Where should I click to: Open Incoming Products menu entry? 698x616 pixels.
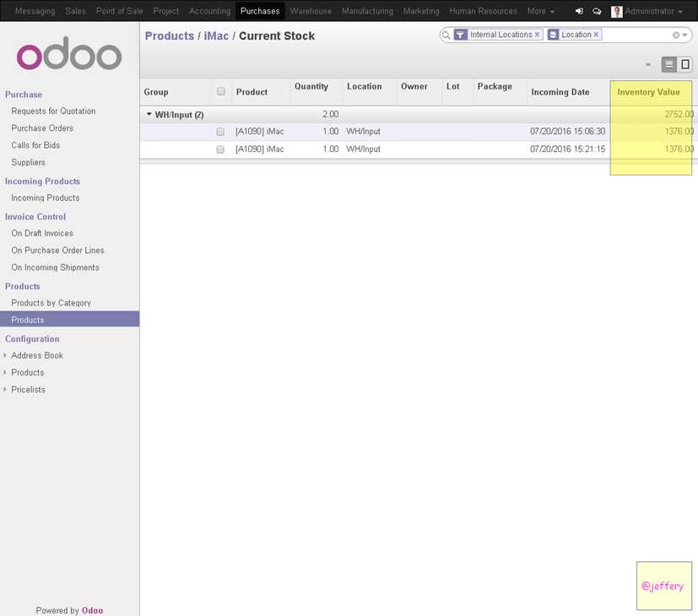coord(46,197)
